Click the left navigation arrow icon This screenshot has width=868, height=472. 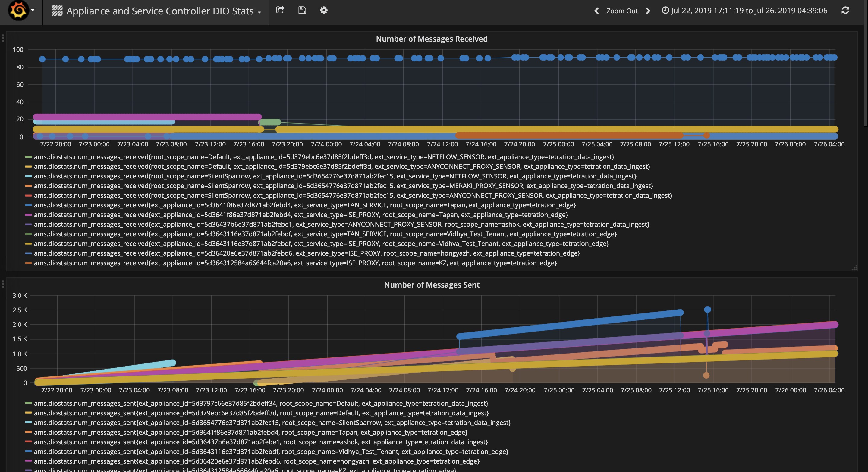point(595,11)
